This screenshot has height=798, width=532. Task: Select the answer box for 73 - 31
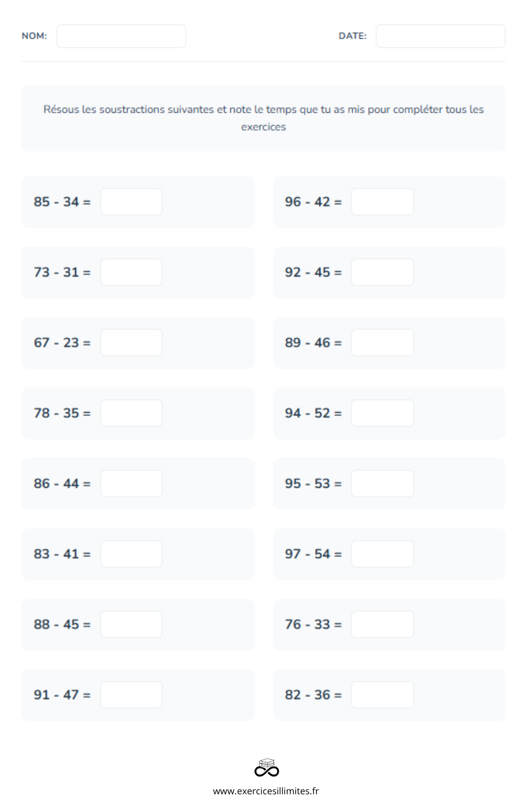(x=131, y=272)
